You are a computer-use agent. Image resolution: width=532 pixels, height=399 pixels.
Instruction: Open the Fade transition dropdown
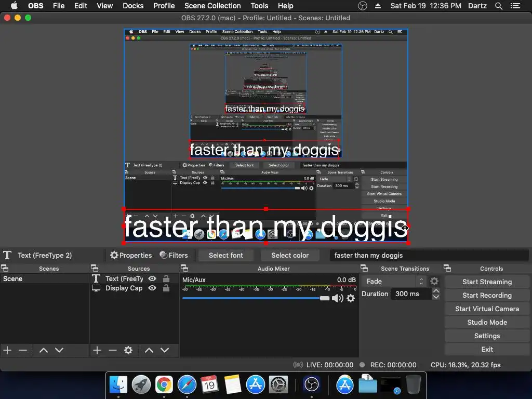tap(394, 281)
